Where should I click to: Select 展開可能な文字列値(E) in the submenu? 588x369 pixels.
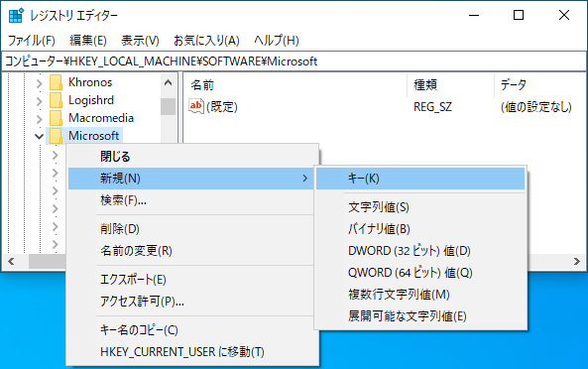point(420,316)
